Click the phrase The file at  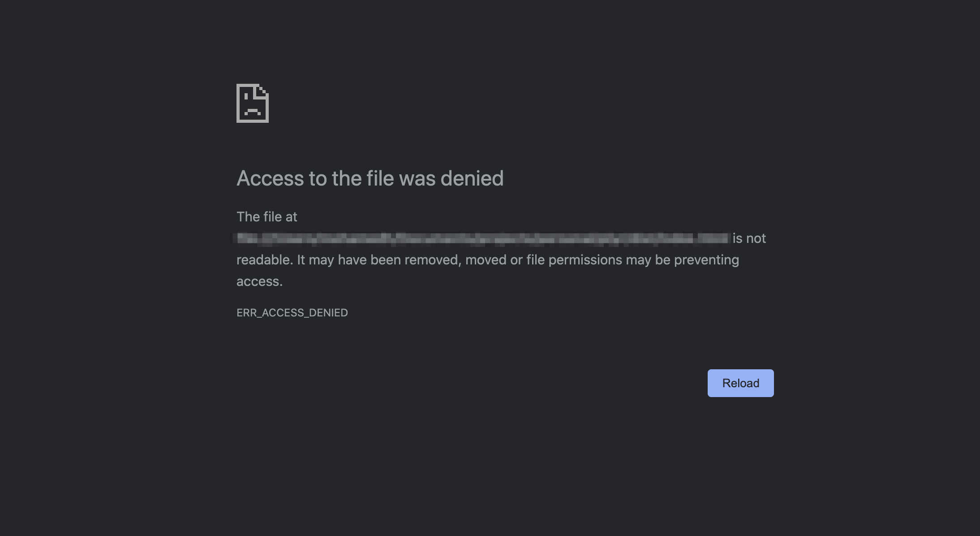pos(267,216)
